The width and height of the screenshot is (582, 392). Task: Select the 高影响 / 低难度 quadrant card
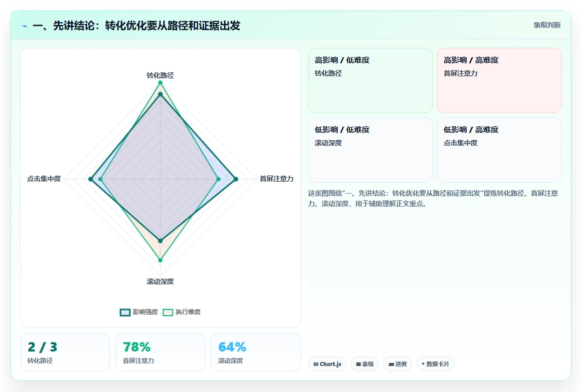click(x=371, y=80)
